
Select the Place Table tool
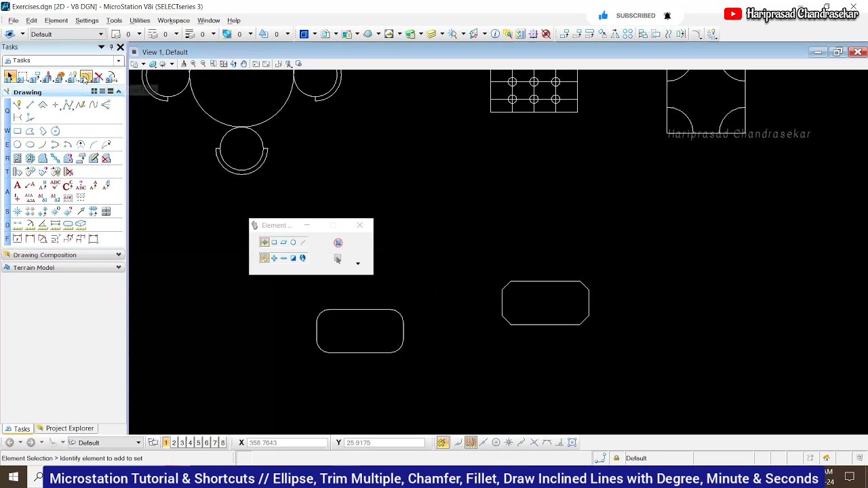(x=106, y=211)
